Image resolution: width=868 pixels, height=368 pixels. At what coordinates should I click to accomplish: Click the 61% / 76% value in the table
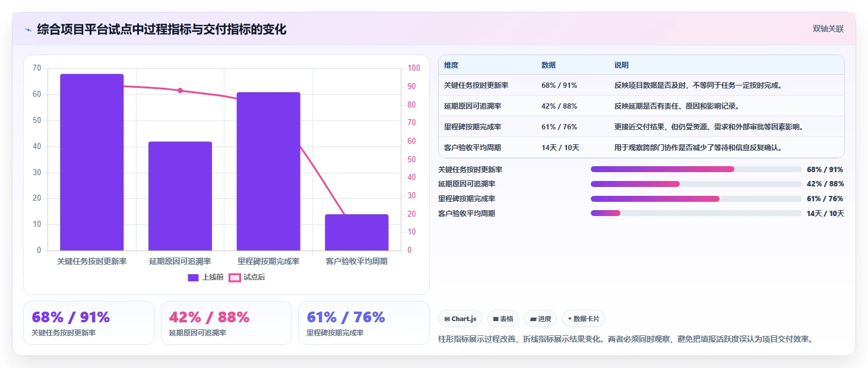[x=559, y=127]
